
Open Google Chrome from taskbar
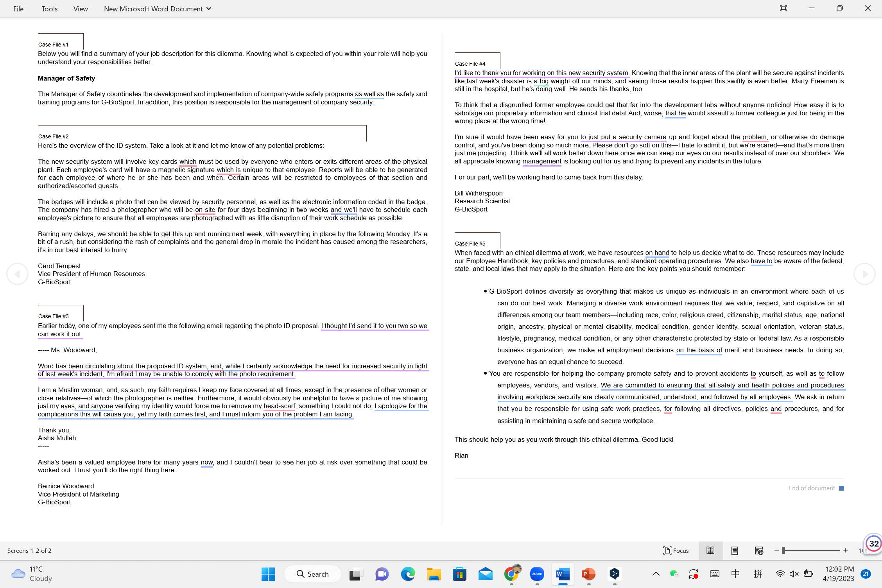511,574
